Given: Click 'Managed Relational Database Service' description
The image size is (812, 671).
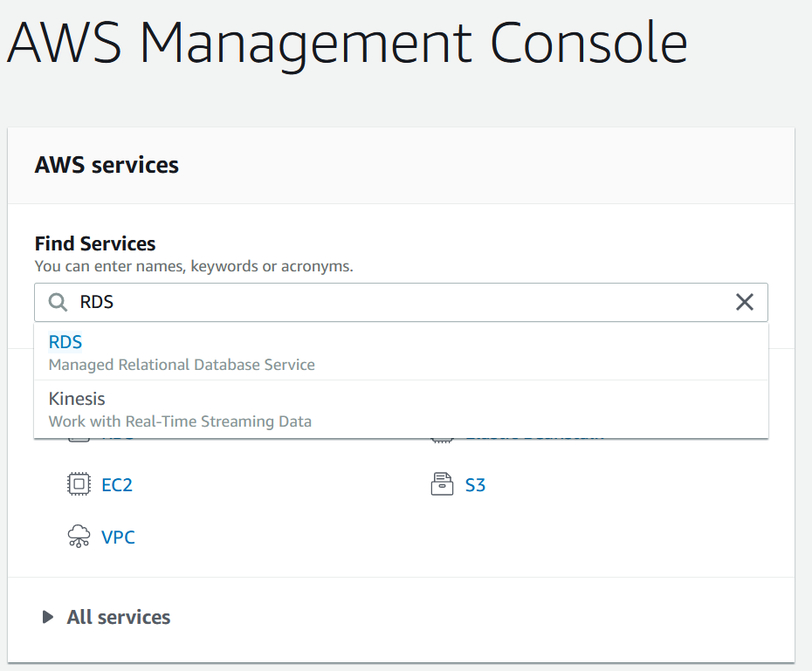Looking at the screenshot, I should (x=182, y=365).
